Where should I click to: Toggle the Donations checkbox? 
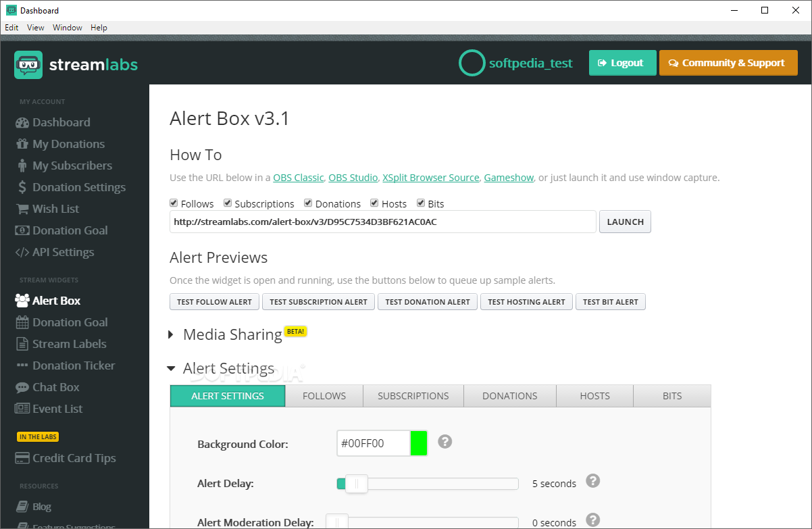click(x=308, y=203)
